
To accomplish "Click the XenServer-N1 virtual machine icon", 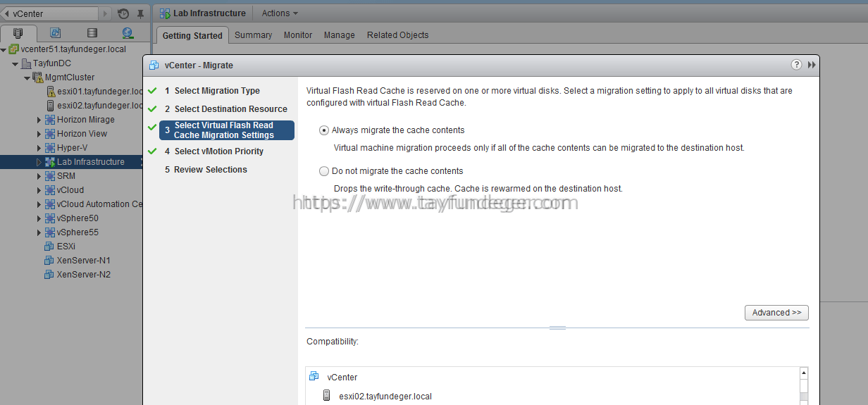I will [x=49, y=261].
